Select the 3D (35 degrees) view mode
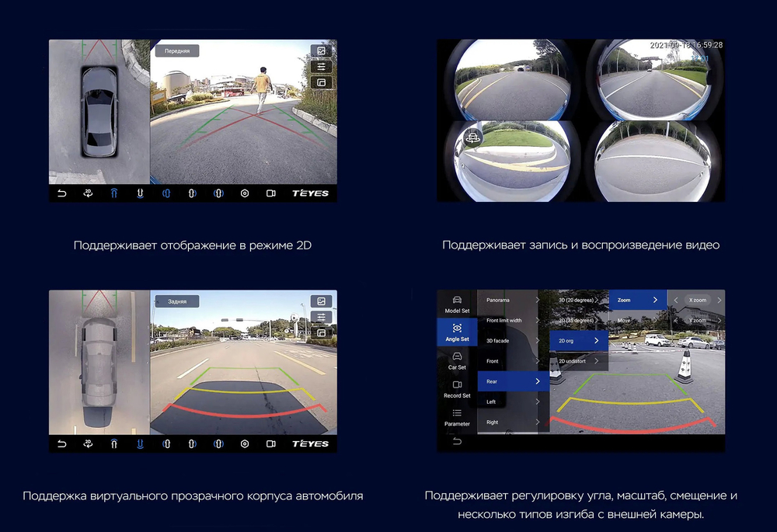Image resolution: width=777 pixels, height=532 pixels. (x=576, y=321)
